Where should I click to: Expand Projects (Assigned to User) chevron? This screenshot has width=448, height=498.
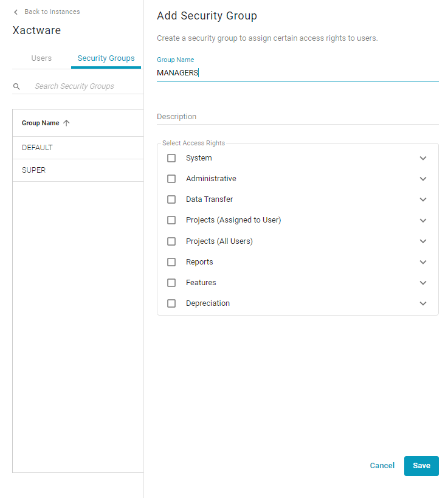[x=423, y=220]
